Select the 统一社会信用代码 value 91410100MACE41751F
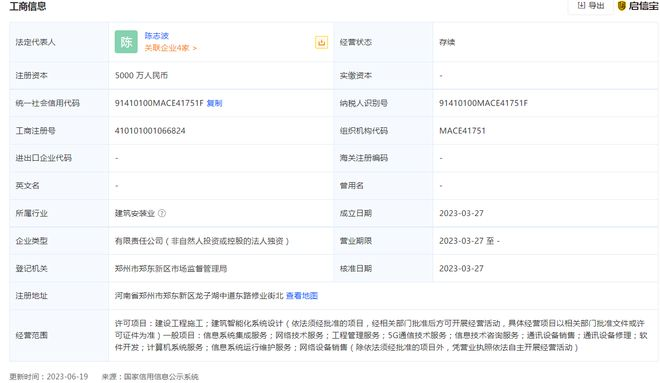 [x=159, y=103]
